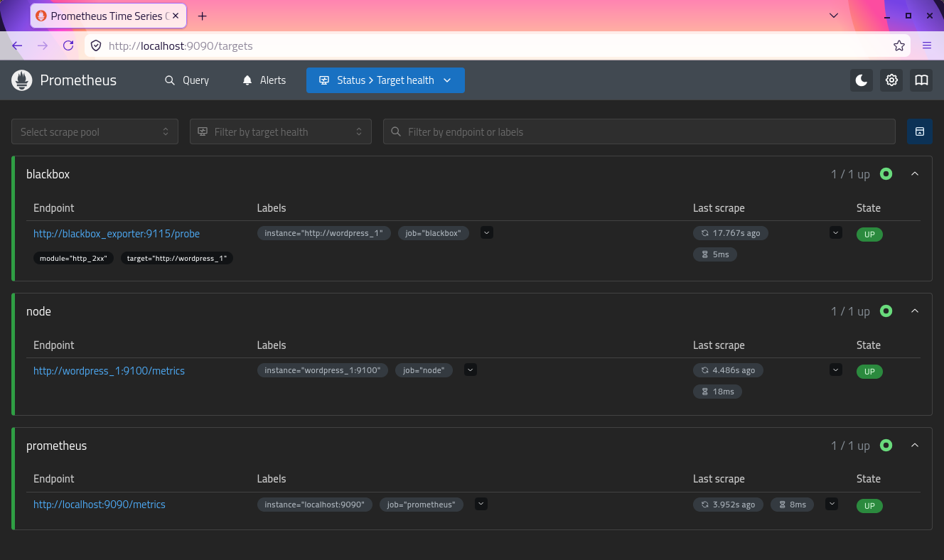Reload the page with refresh icon

[x=68, y=45]
